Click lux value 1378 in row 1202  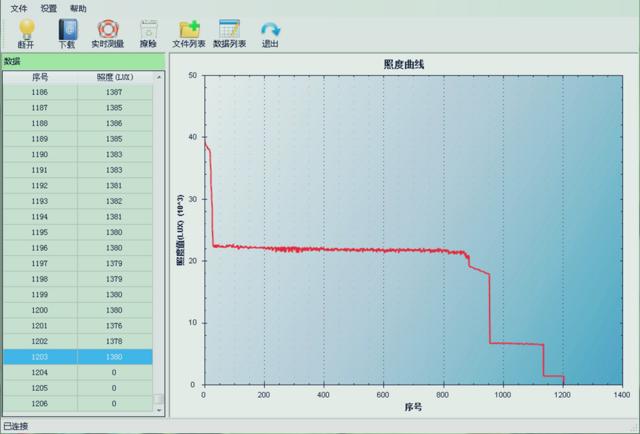coord(114,341)
